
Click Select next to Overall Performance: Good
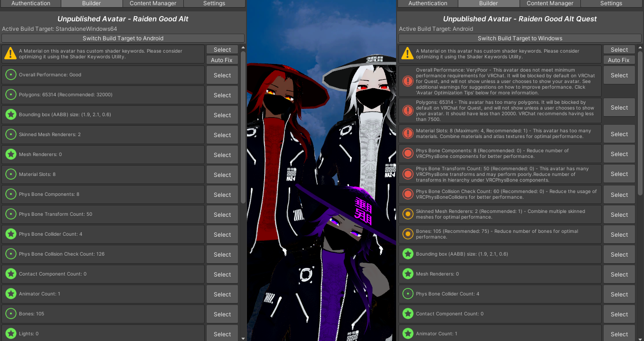point(222,75)
